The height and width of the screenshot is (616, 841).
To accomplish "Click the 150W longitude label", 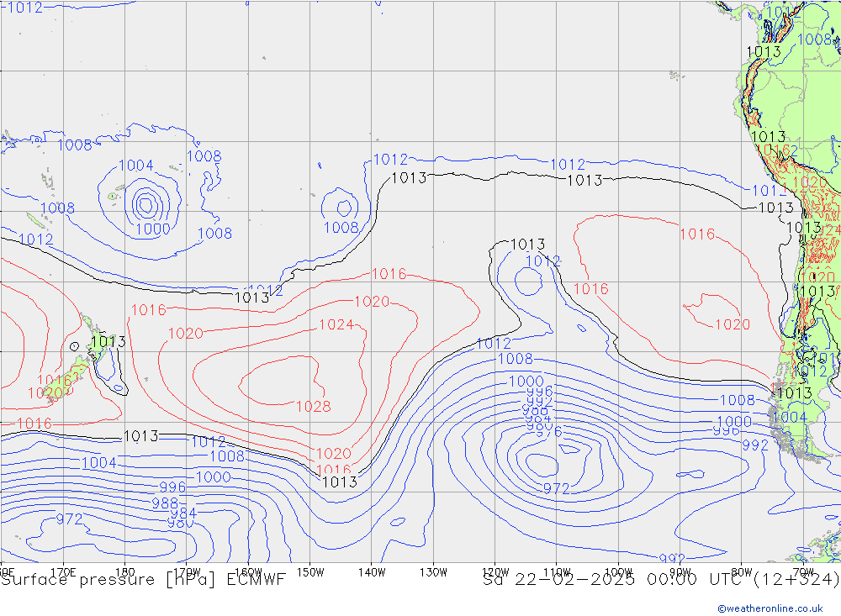I will pyautogui.click(x=310, y=571).
